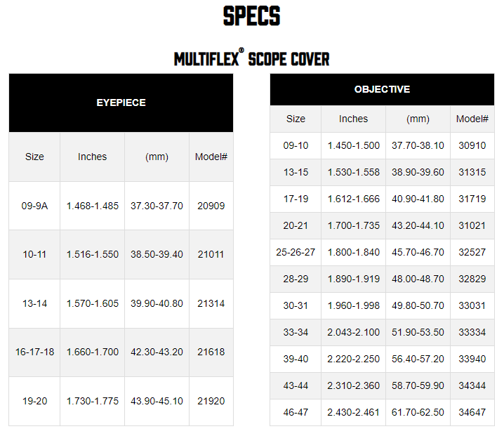Image resolution: width=504 pixels, height=436 pixels.
Task: Click objective model number 30910
Action: click(x=472, y=145)
